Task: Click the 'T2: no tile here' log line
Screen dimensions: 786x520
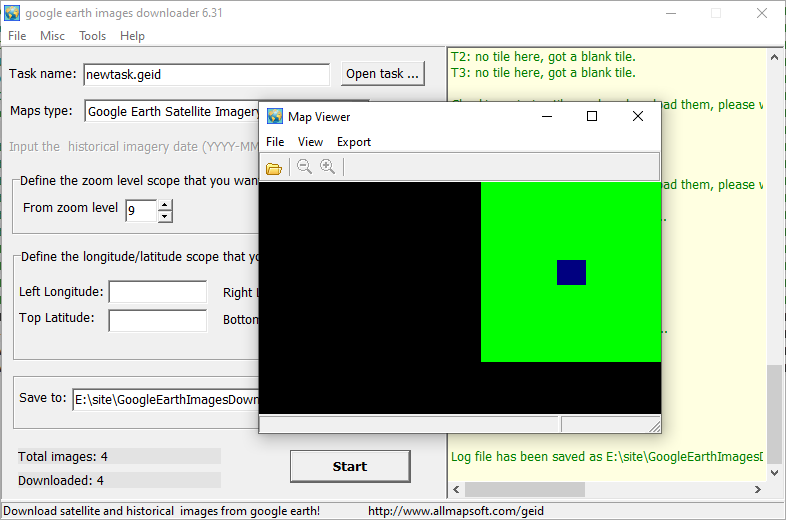Action: [x=543, y=57]
